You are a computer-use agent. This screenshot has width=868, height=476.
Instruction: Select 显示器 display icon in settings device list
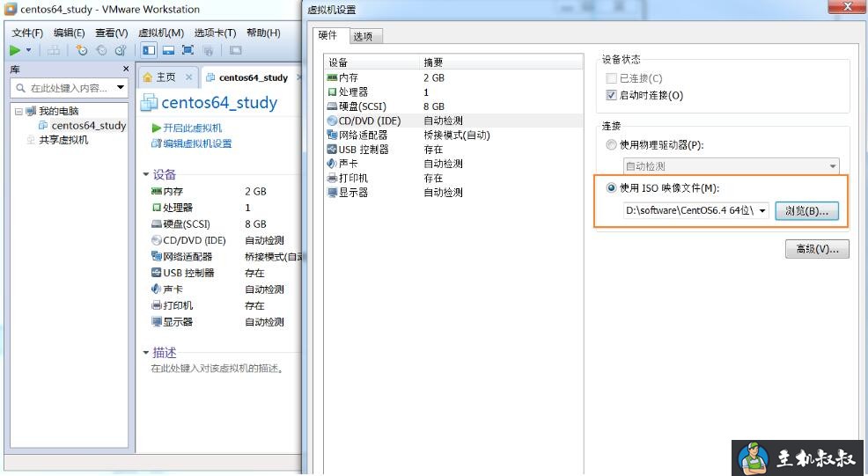pyautogui.click(x=332, y=193)
